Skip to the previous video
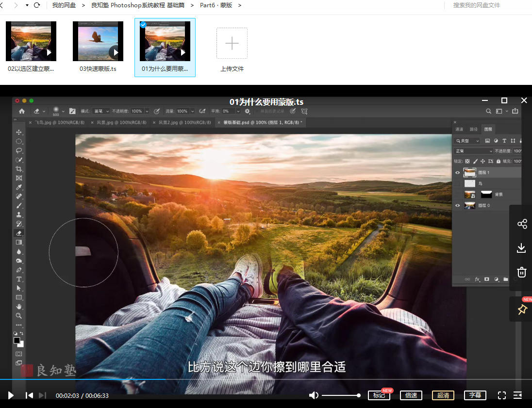 tap(29, 395)
